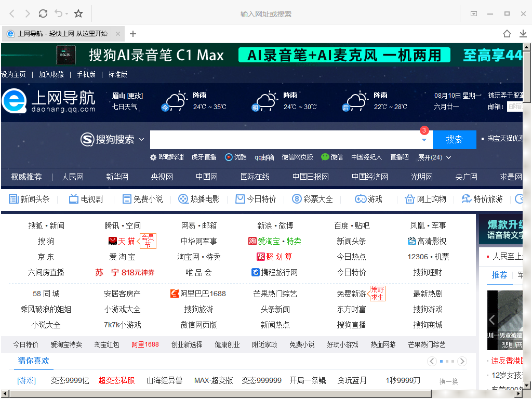Bookmark this page with the star icon
The height and width of the screenshot is (399, 532).
78,14
